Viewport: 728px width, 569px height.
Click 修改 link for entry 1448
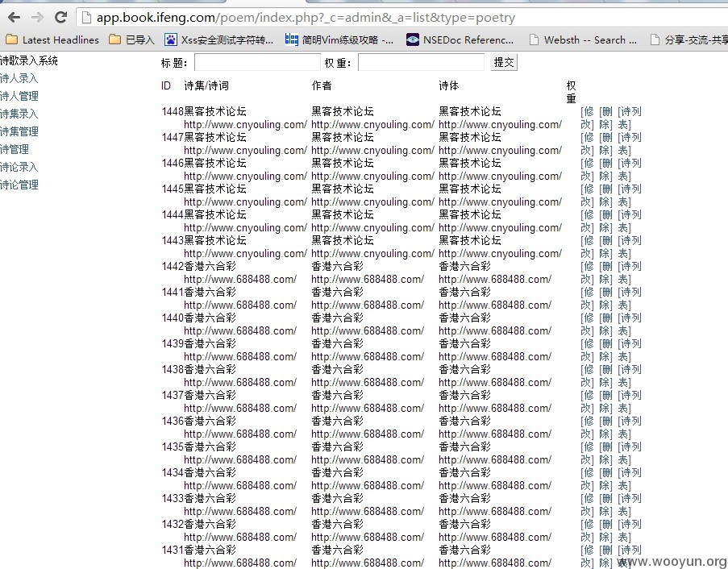point(588,118)
